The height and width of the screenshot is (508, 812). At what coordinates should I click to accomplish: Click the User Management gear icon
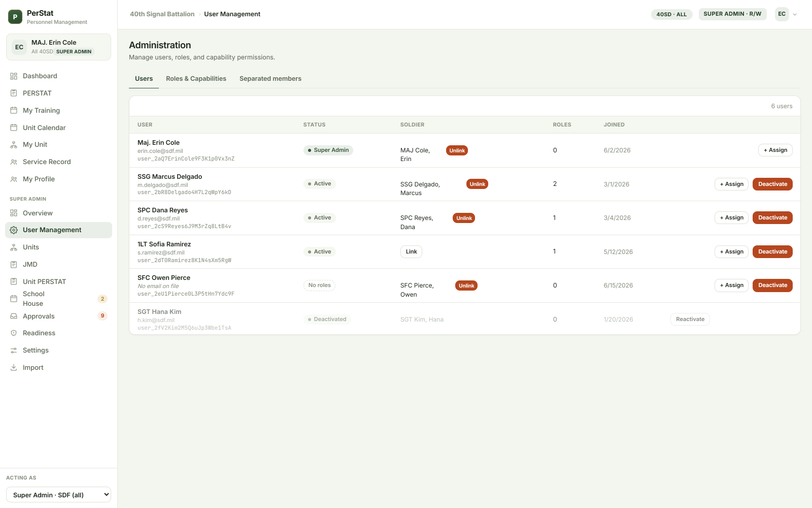point(14,230)
